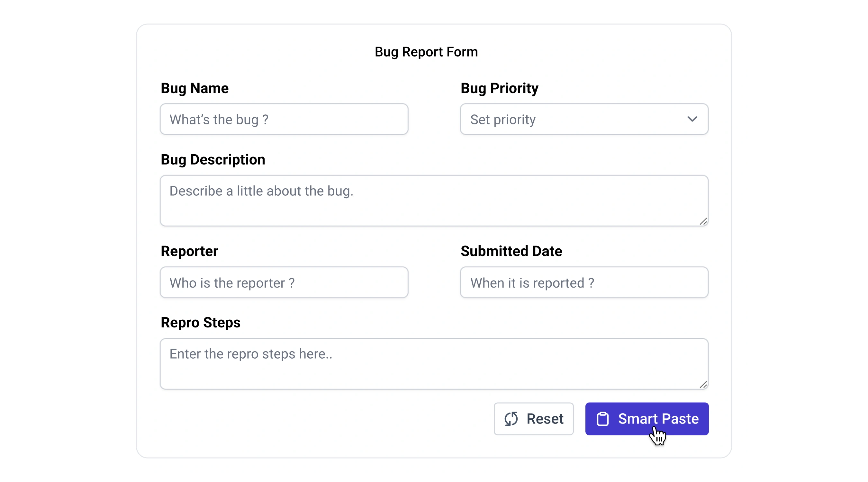This screenshot has width=868, height=482.
Task: Click the When it is reported field
Action: (584, 282)
